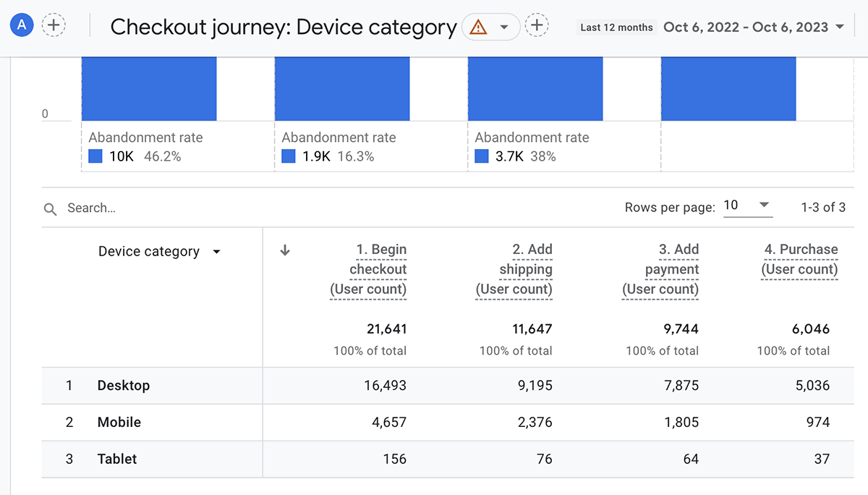The width and height of the screenshot is (868, 495).
Task: Click the sort descending arrow in table header
Action: 285,250
